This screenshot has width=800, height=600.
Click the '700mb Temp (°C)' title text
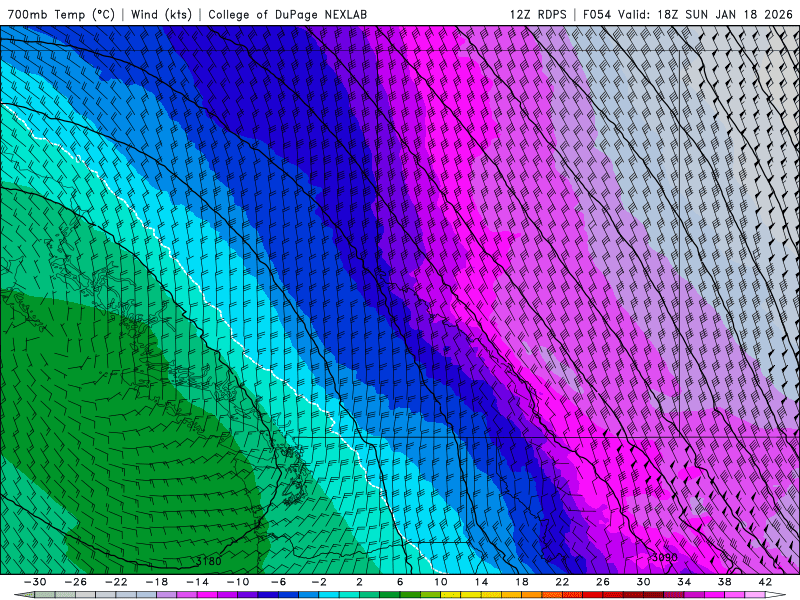coord(61,14)
